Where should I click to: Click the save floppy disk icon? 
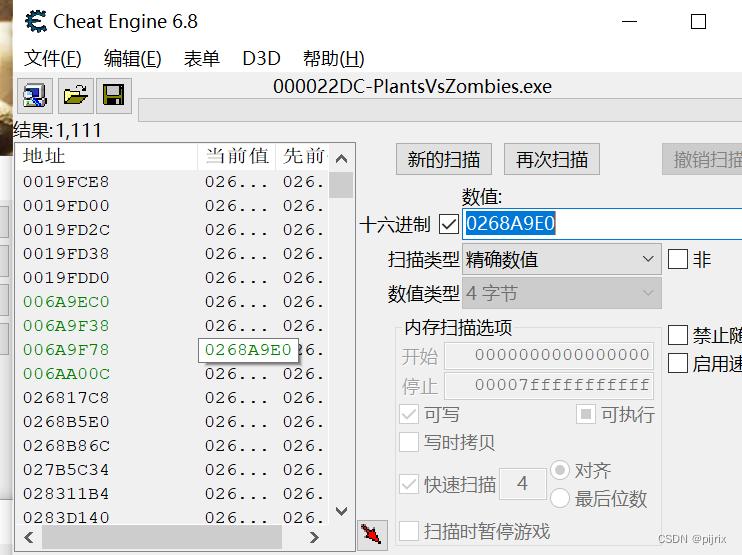point(114,96)
